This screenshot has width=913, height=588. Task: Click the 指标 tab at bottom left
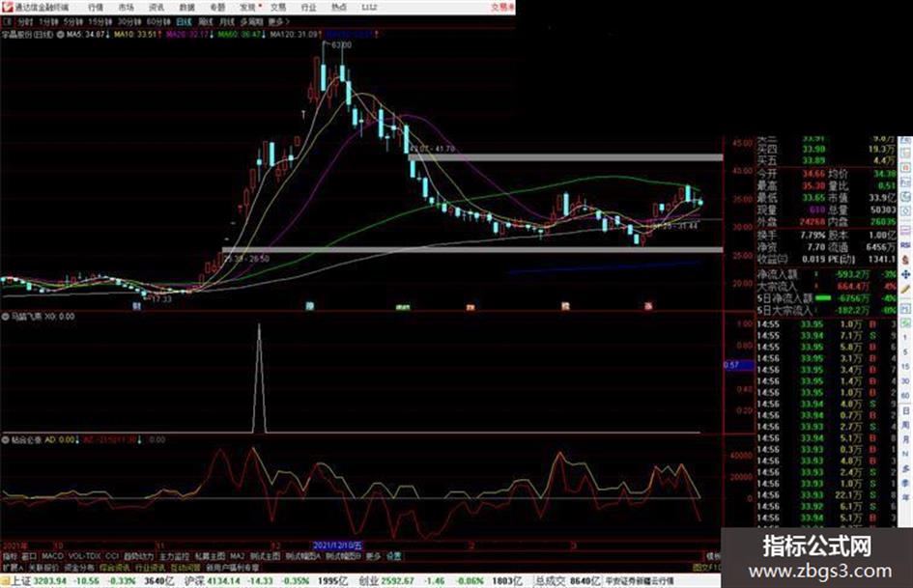point(10,556)
